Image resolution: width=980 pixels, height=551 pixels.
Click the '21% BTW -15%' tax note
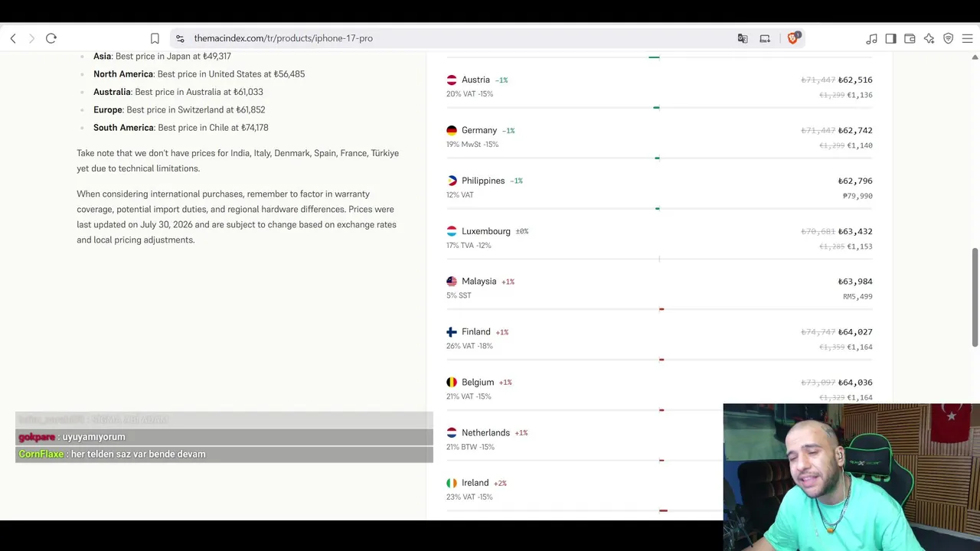[470, 447]
